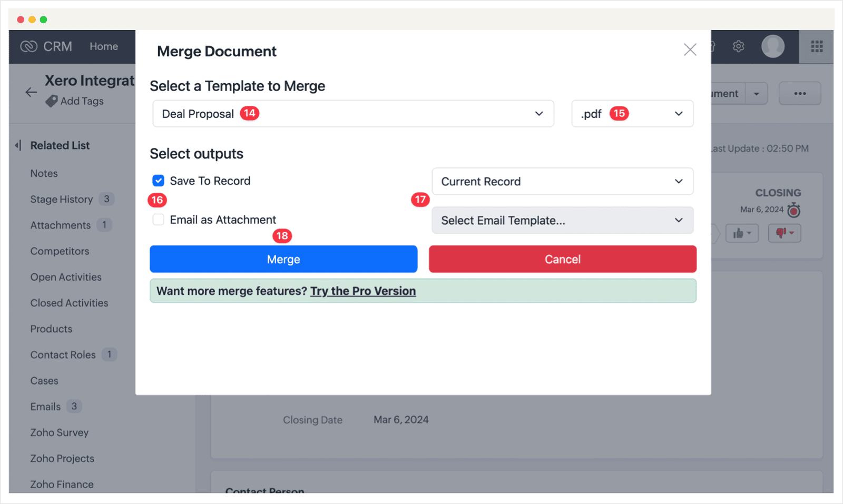Click the three-dots more options button
Viewport: 843px width, 504px height.
click(x=800, y=93)
